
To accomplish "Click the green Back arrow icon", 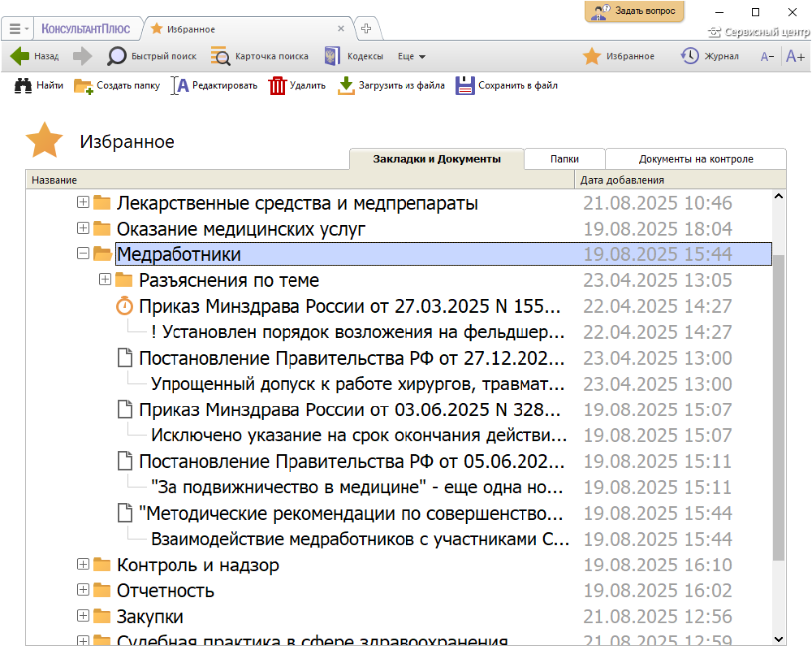I will tap(20, 56).
